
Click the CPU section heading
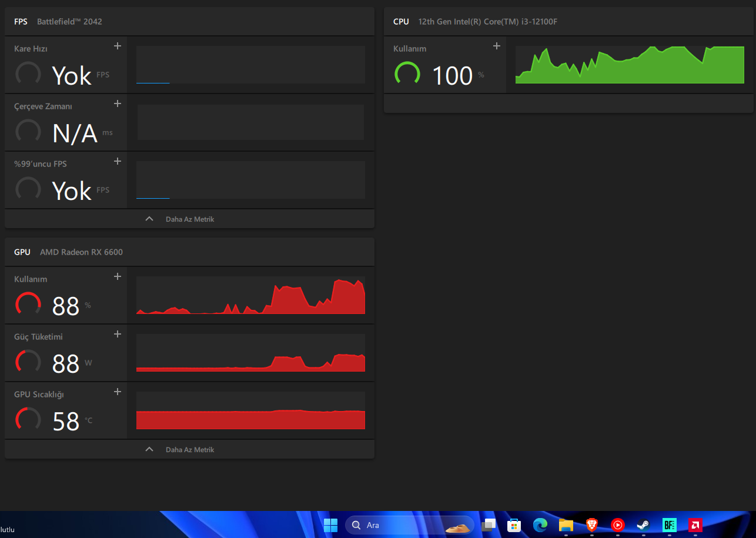tap(401, 22)
